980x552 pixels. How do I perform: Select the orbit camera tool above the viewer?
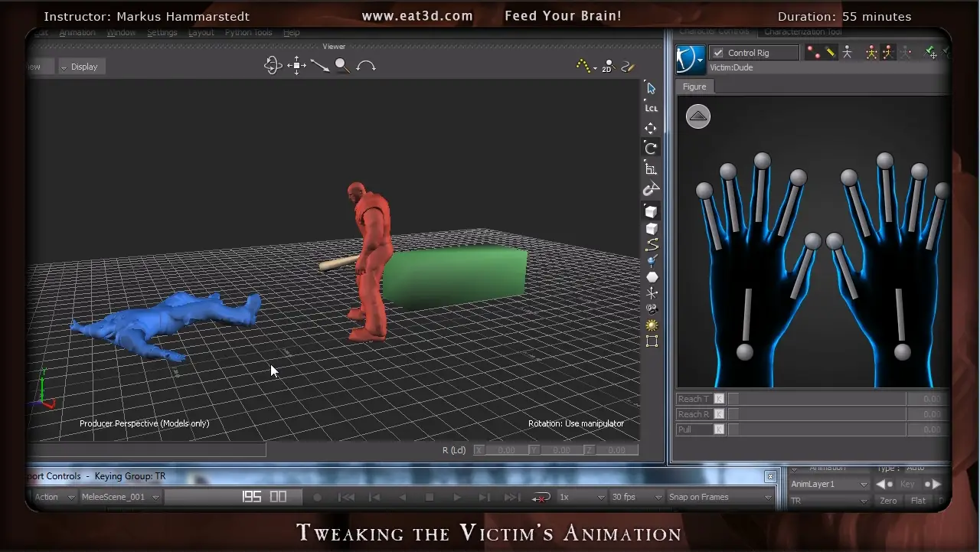[273, 66]
